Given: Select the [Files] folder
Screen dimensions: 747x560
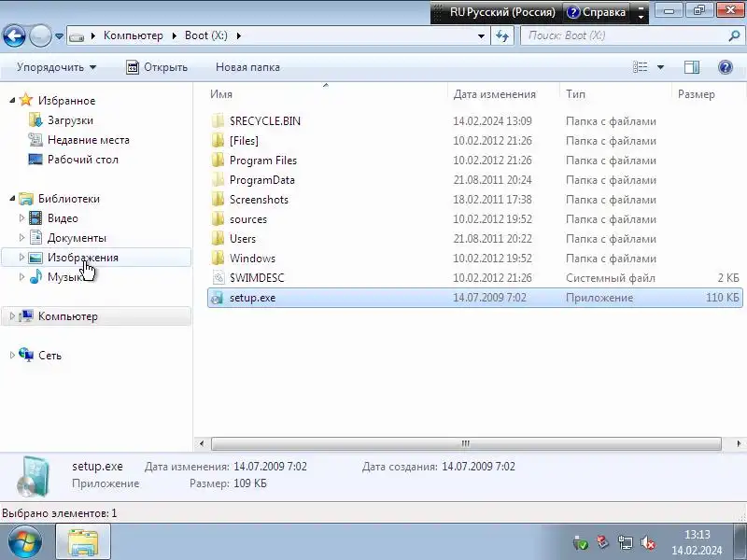Looking at the screenshot, I should (x=244, y=141).
